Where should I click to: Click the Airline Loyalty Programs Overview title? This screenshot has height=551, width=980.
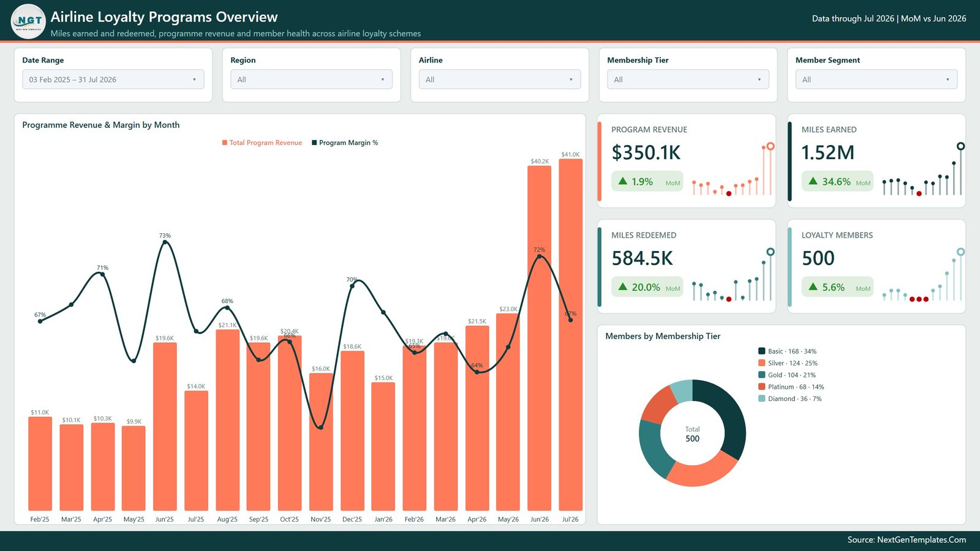pyautogui.click(x=164, y=17)
